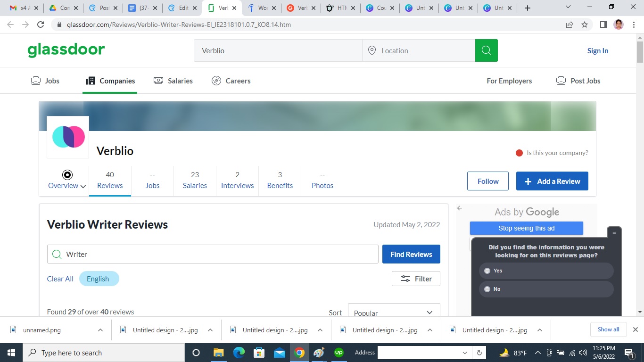
Task: Reload the page with refresh icon
Action: click(x=41, y=25)
